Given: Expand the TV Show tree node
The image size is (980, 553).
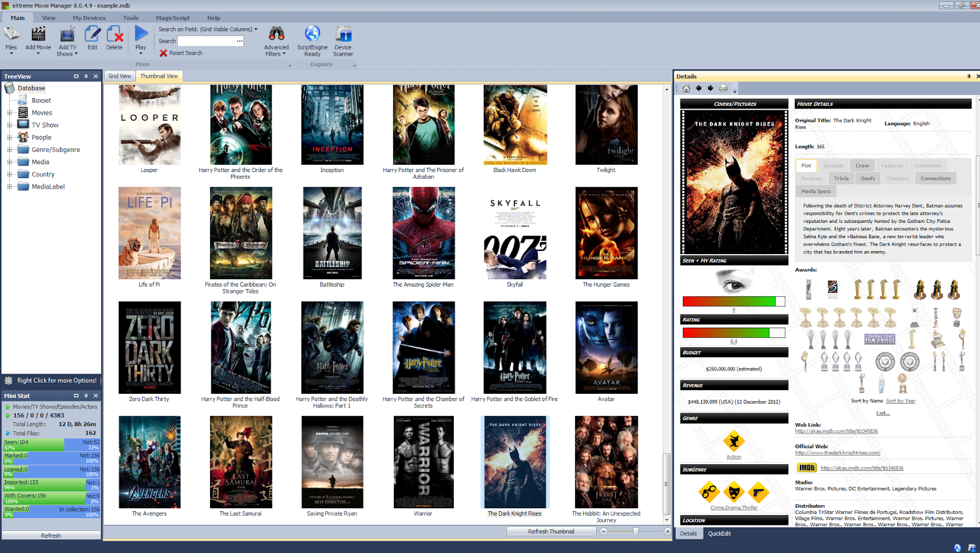Looking at the screenshot, I should point(9,125).
